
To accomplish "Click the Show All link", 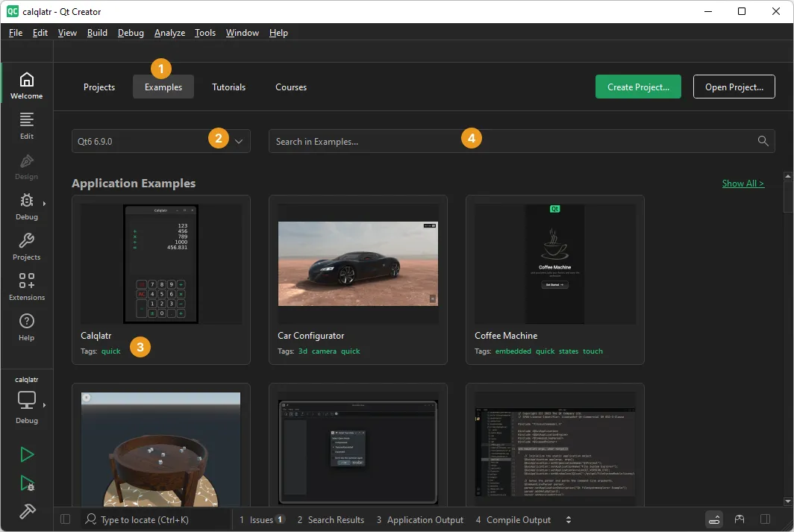I will 743,184.
